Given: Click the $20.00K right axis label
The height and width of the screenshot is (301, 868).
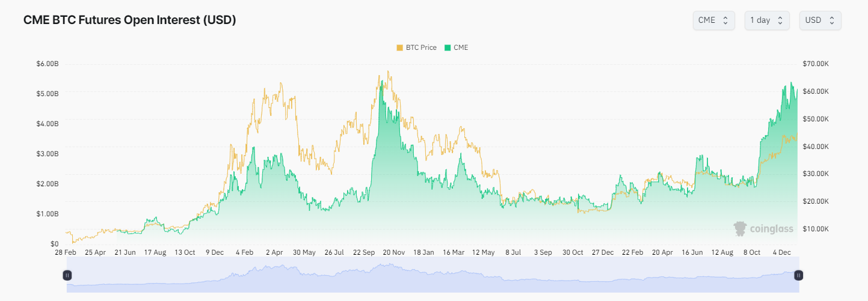Looking at the screenshot, I should pos(816,201).
